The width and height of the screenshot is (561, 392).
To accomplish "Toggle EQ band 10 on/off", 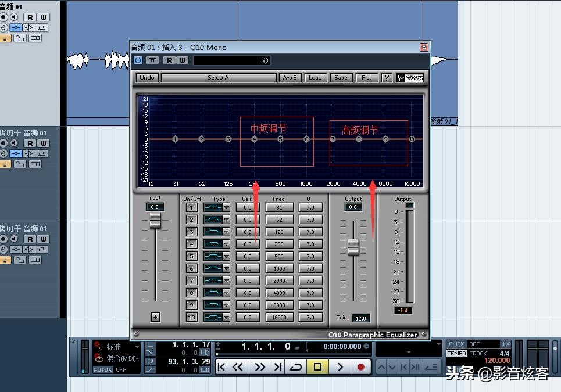I will (x=191, y=317).
